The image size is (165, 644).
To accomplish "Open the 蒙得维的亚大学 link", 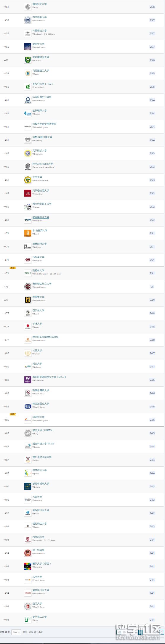I will coord(41,217).
